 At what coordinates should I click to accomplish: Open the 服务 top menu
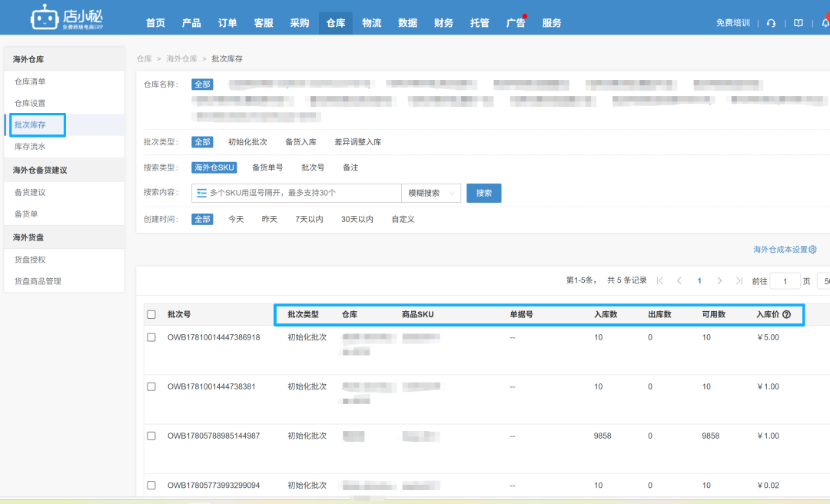(552, 23)
